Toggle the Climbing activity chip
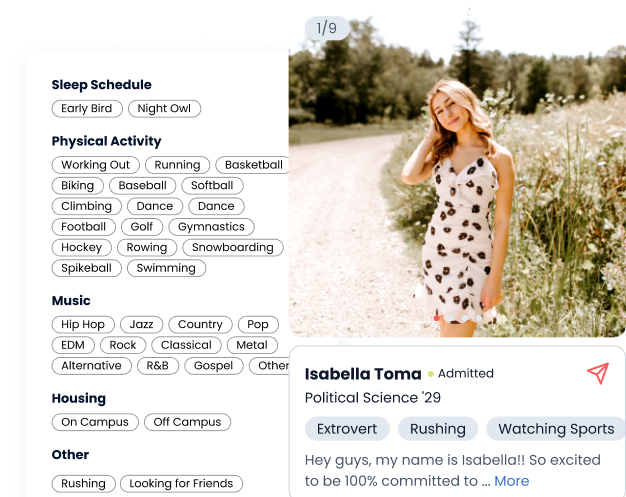 click(87, 206)
